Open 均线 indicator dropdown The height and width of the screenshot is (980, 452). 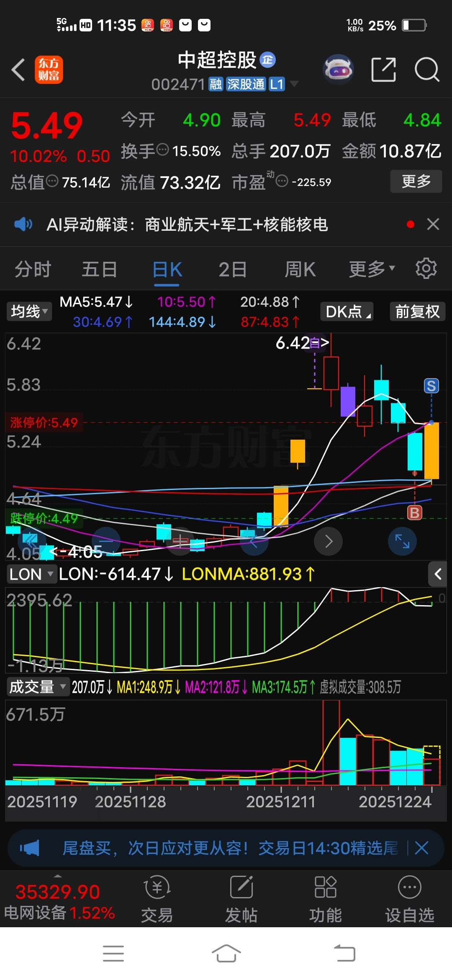[x=29, y=311]
